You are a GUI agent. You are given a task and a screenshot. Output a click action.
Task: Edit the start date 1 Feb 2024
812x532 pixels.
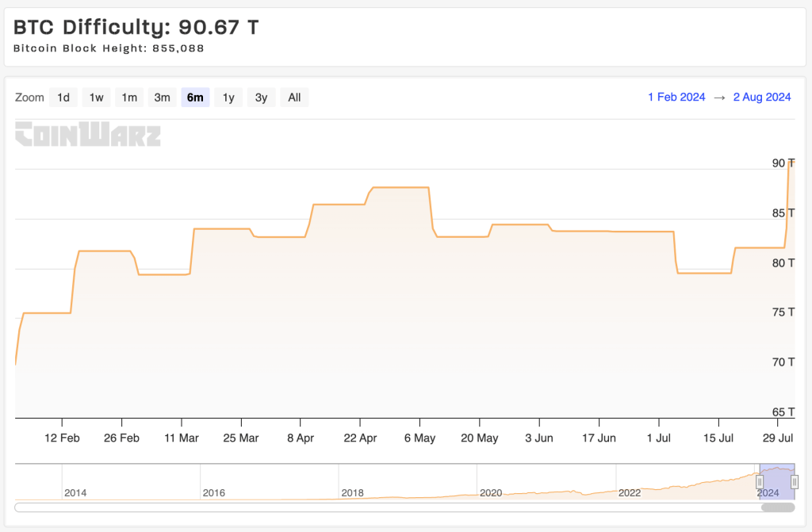[x=676, y=98]
